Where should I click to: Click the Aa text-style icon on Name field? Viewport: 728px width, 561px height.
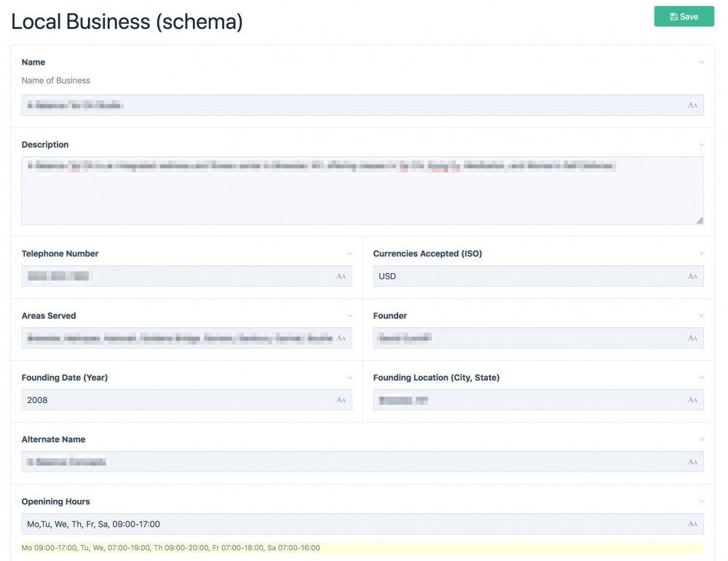coord(692,105)
